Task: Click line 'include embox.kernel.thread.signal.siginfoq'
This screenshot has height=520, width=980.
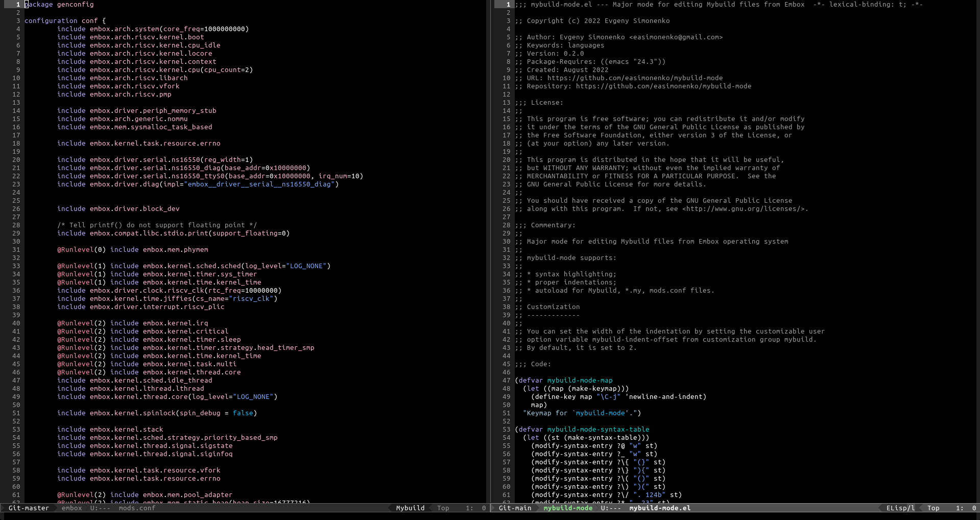Action: click(145, 454)
